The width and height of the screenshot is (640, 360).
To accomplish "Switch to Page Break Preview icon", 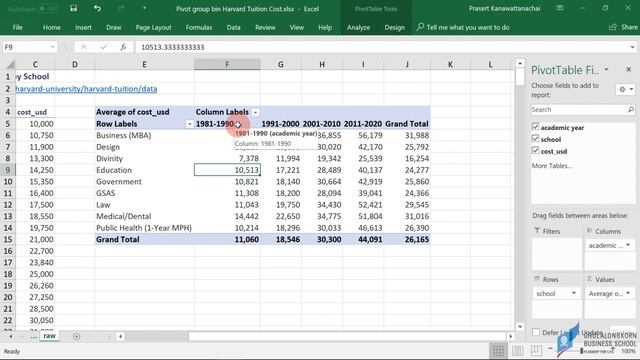I will pyautogui.click(x=536, y=351).
